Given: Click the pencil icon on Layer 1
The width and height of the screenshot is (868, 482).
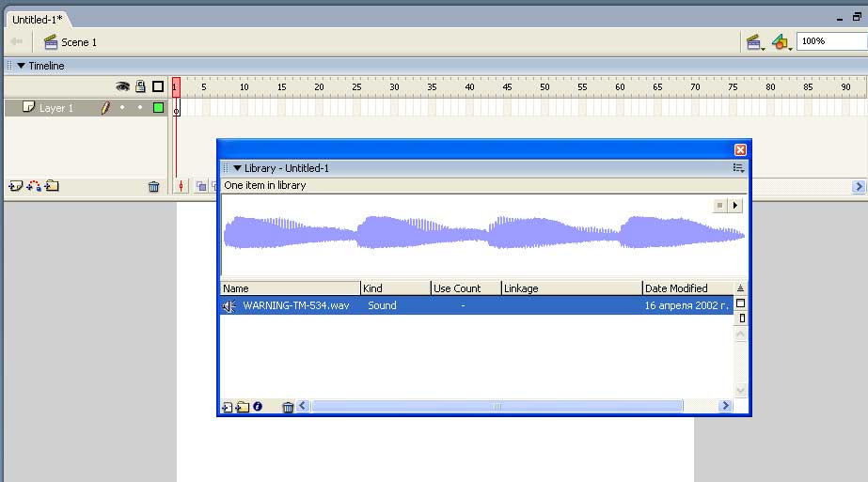Looking at the screenshot, I should pyautogui.click(x=105, y=108).
